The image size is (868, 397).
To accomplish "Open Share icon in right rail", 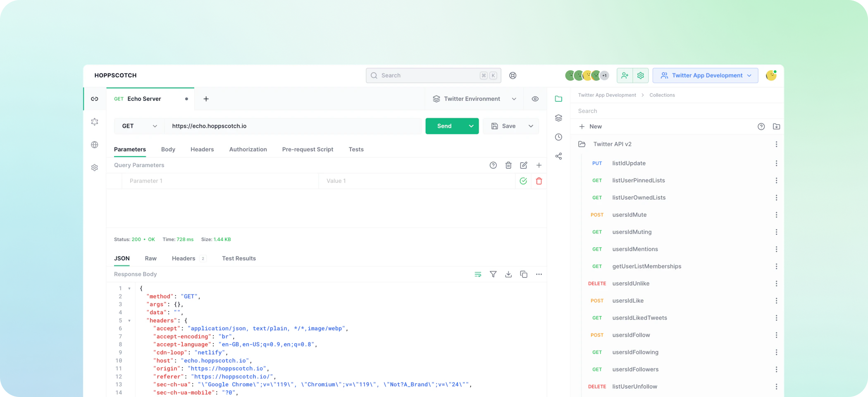I will click(559, 156).
